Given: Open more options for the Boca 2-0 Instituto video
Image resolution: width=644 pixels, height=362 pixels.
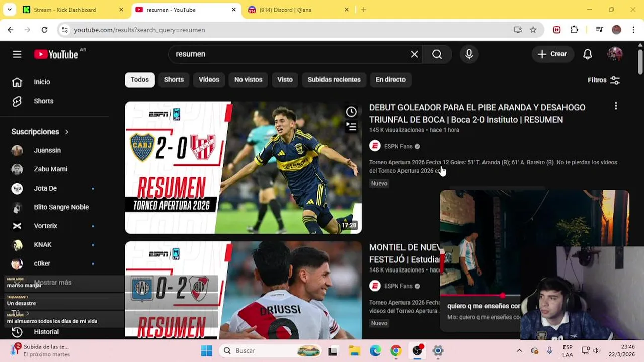Looking at the screenshot, I should (616, 106).
